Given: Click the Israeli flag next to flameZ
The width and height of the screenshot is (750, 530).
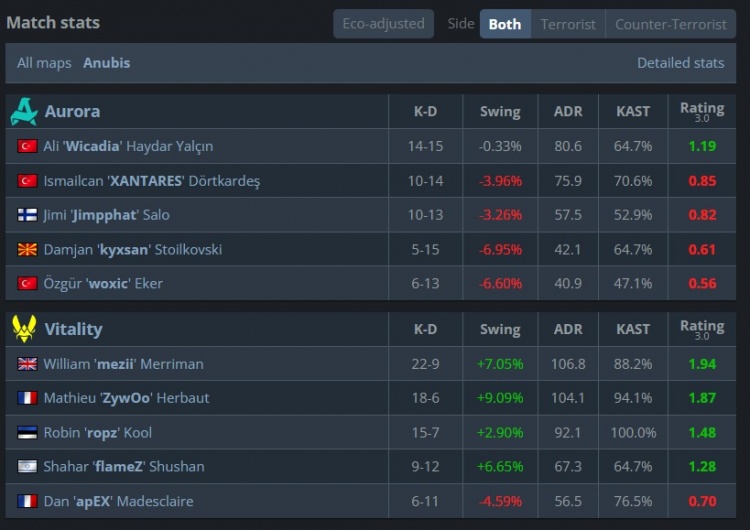Looking at the screenshot, I should pos(27,466).
